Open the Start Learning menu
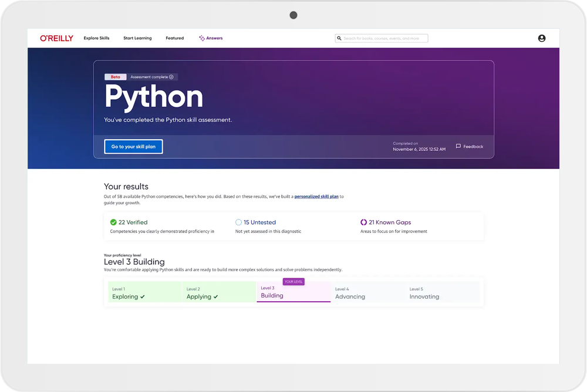Image resolution: width=587 pixels, height=392 pixels. tap(137, 38)
